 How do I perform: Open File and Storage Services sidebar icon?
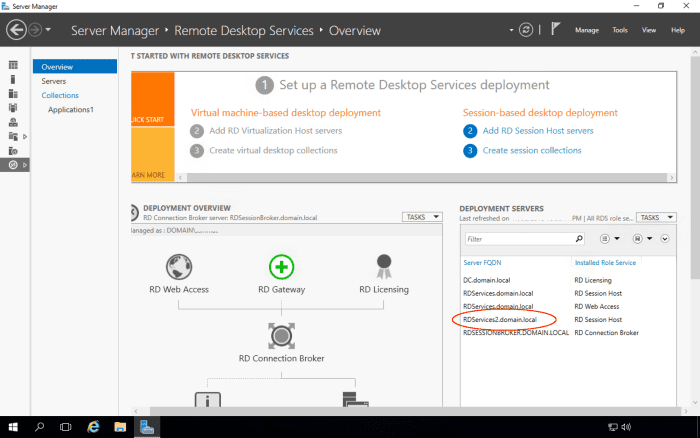tap(13, 136)
